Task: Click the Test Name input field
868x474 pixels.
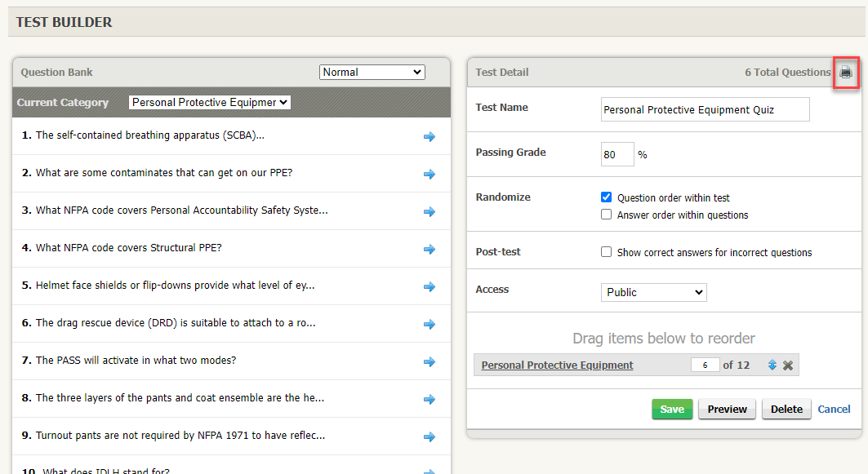Action: click(x=705, y=109)
